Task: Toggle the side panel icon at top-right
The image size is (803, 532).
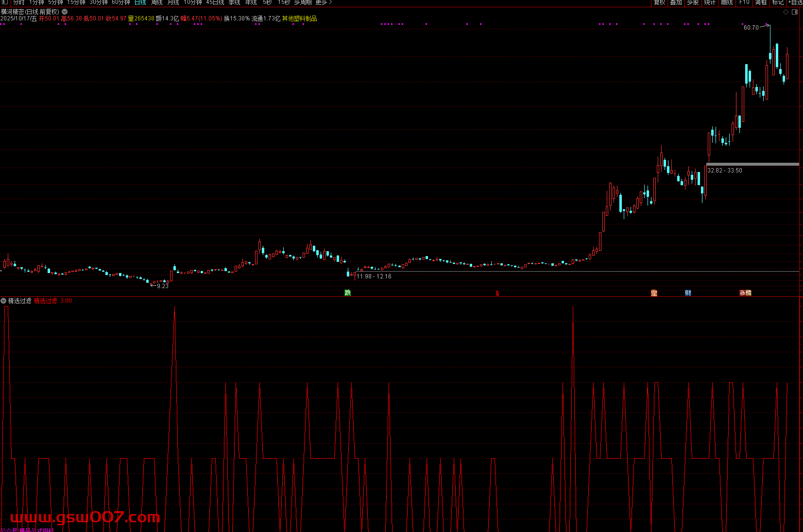Action: (795, 12)
